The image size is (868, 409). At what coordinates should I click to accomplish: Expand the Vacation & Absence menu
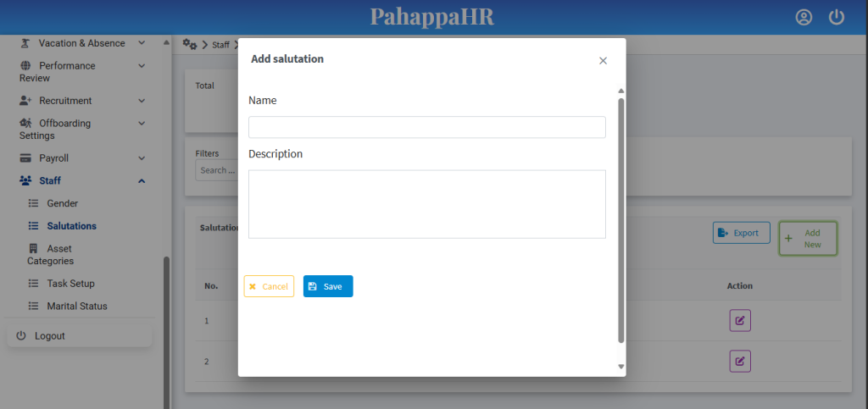[142, 43]
